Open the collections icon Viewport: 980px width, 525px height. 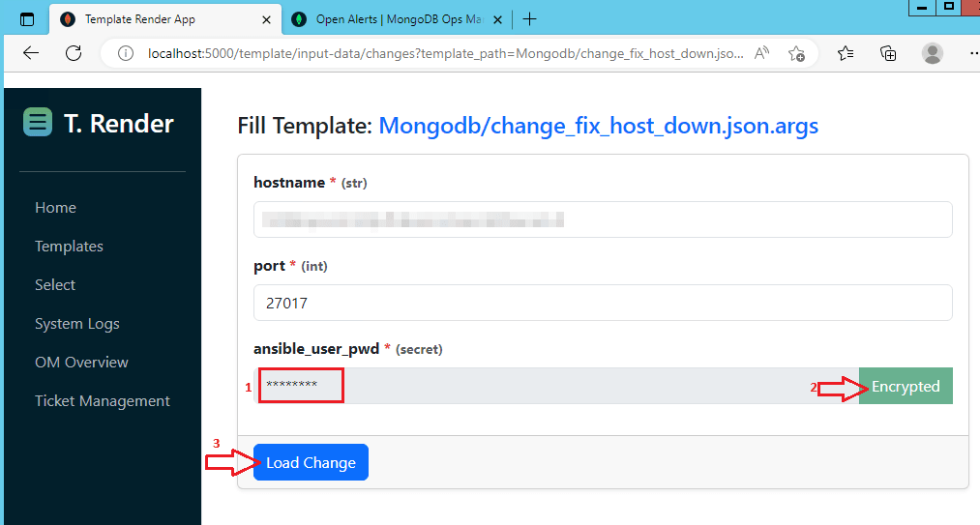[x=888, y=54]
